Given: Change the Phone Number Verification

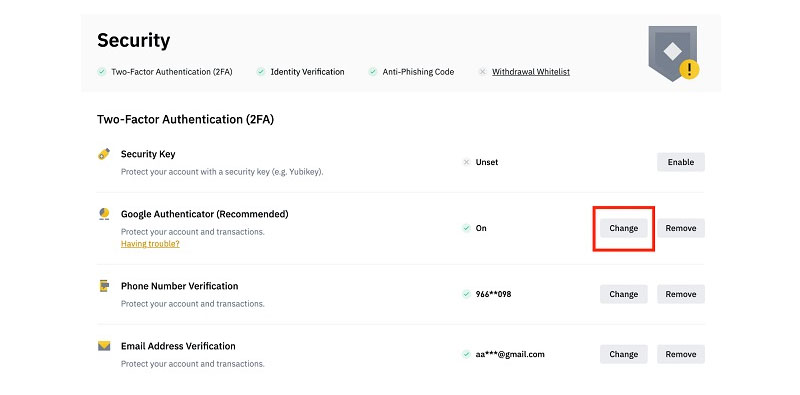Looking at the screenshot, I should pos(623,294).
